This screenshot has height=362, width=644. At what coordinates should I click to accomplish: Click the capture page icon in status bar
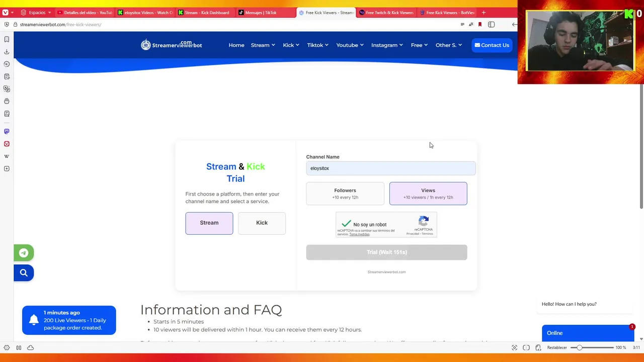(514, 348)
